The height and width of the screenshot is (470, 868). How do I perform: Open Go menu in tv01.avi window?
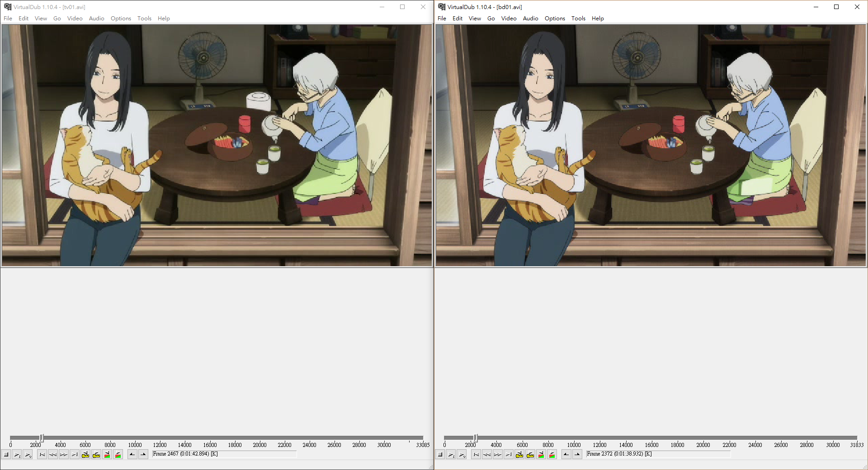click(x=57, y=19)
